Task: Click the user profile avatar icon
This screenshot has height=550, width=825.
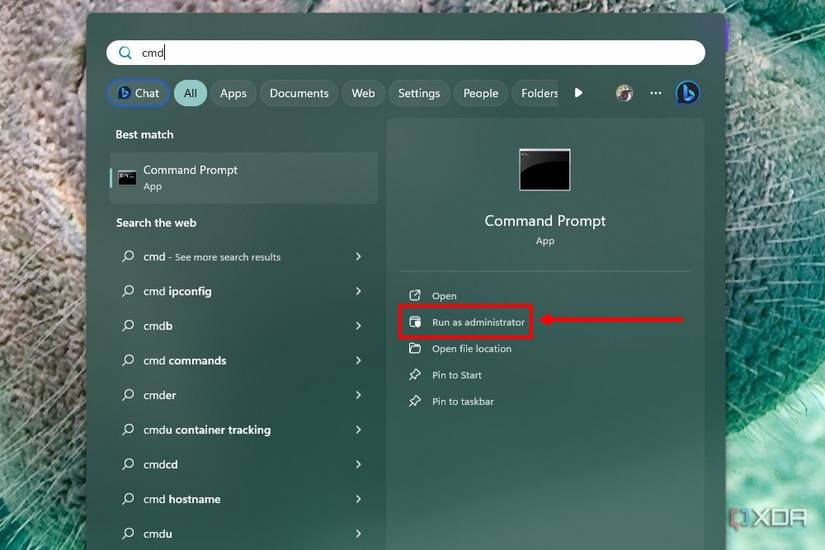Action: pos(624,93)
